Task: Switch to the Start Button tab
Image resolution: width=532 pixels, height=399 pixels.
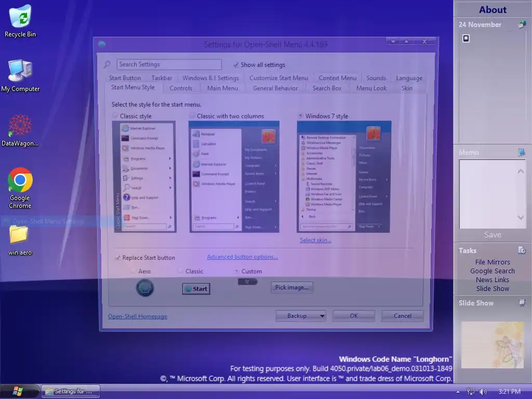Action: pyautogui.click(x=125, y=78)
